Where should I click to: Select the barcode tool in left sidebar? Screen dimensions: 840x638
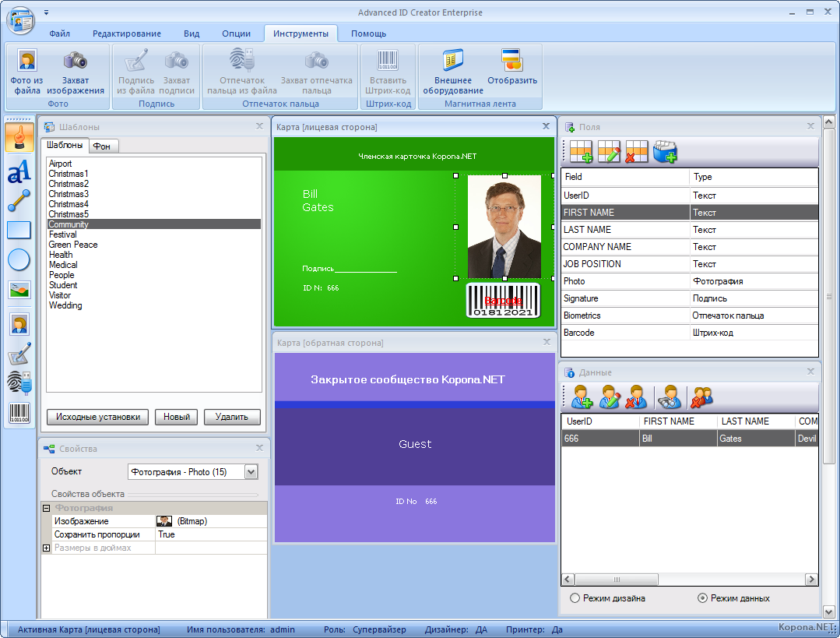[x=19, y=413]
